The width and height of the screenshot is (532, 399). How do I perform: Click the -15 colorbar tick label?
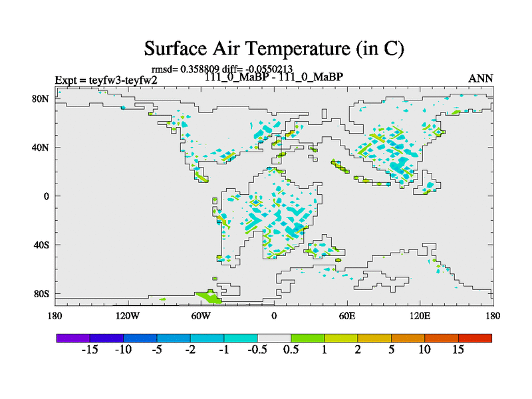[90, 350]
